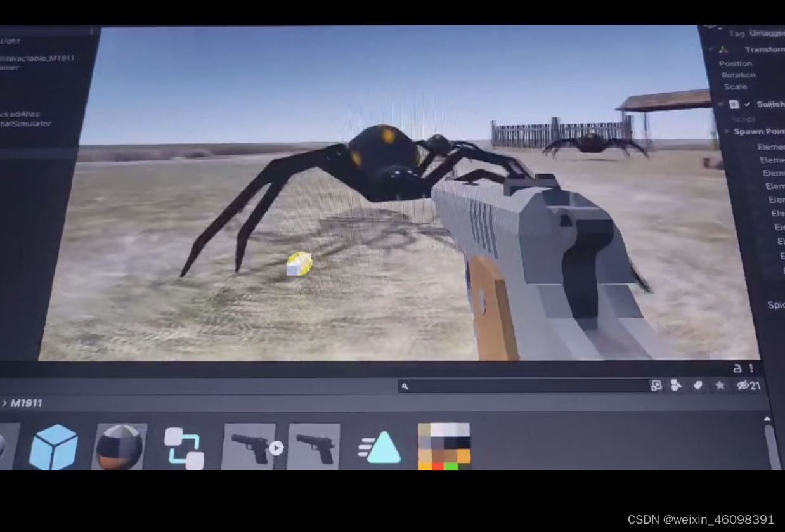Select the blue cube prefab asset
Screen dimensions: 785x532
[x=54, y=447]
